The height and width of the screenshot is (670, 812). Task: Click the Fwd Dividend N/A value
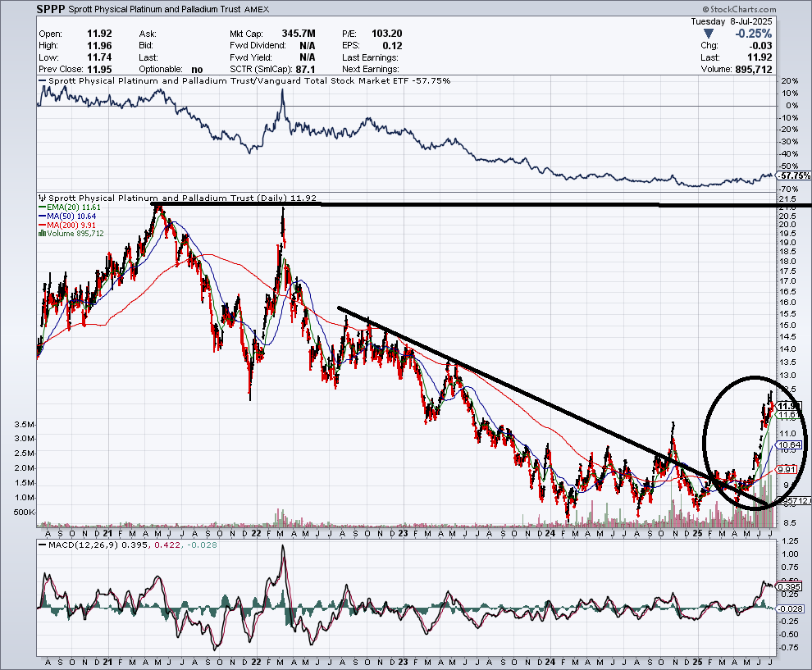pos(307,46)
